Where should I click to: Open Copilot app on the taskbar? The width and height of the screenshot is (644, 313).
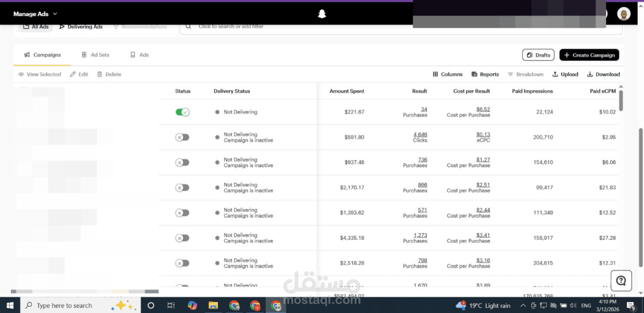click(x=192, y=305)
